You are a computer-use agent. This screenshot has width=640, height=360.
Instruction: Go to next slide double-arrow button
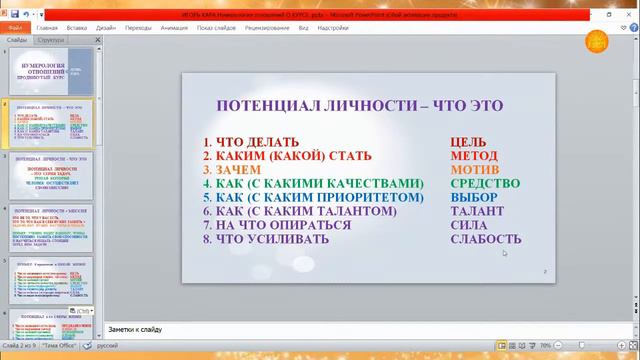(636, 312)
